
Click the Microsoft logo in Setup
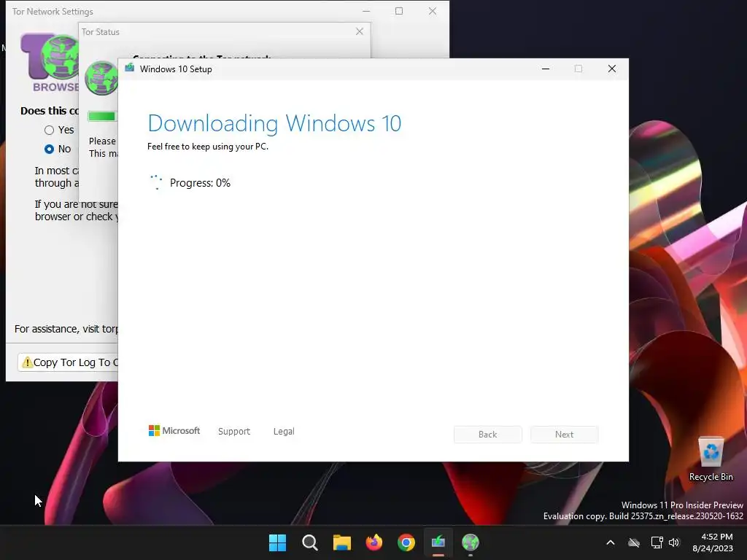(x=174, y=431)
